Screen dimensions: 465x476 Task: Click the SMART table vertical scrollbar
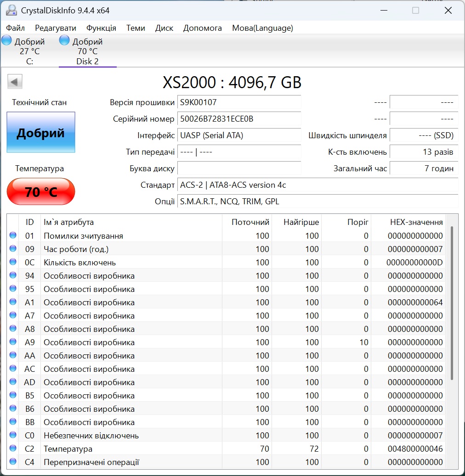(x=452, y=303)
